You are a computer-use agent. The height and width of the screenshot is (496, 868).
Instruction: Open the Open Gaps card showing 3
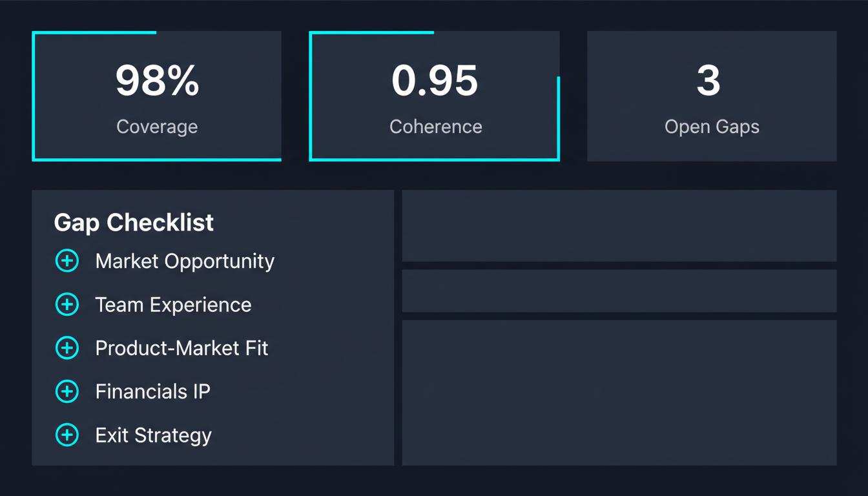(712, 96)
